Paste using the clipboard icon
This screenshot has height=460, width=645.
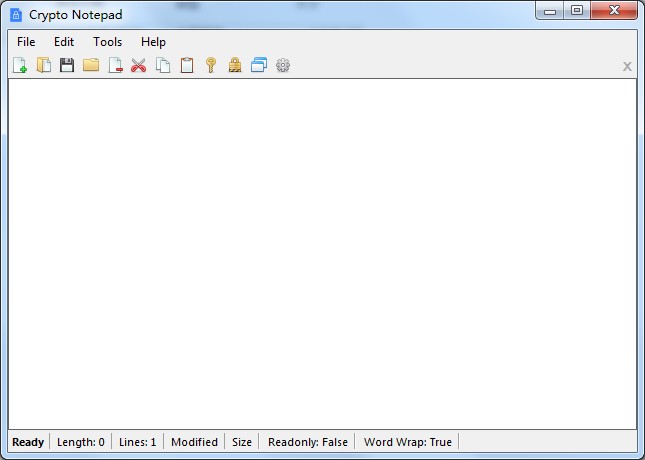point(187,66)
